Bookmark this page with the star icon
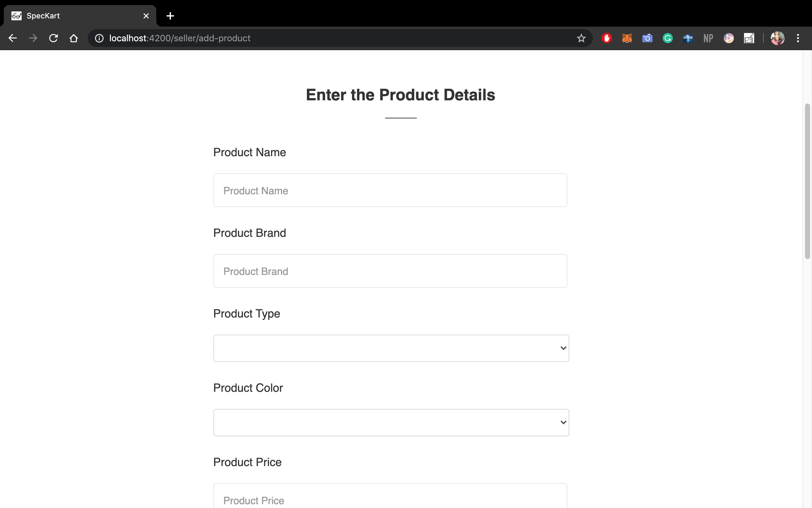The height and width of the screenshot is (508, 812). 581,38
